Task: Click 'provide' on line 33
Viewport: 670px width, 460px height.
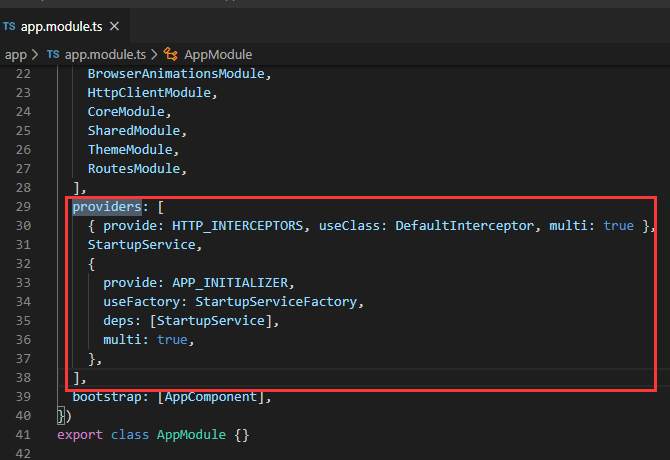Action: pyautogui.click(x=130, y=283)
